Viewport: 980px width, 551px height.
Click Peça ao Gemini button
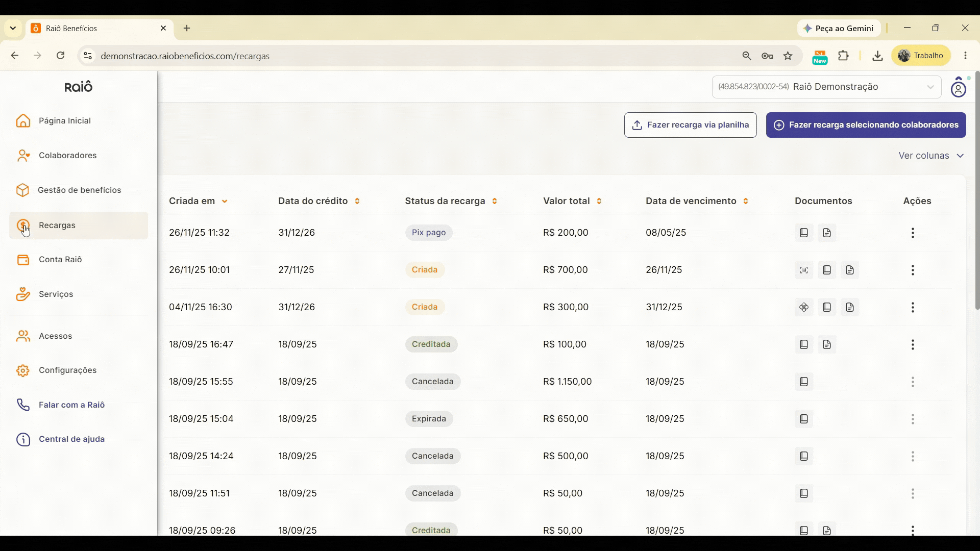839,29
